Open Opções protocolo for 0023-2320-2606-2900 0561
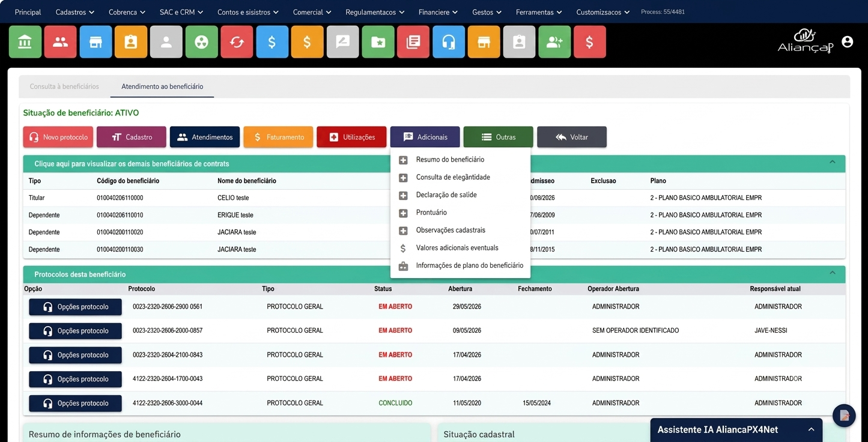The height and width of the screenshot is (442, 868). click(76, 307)
